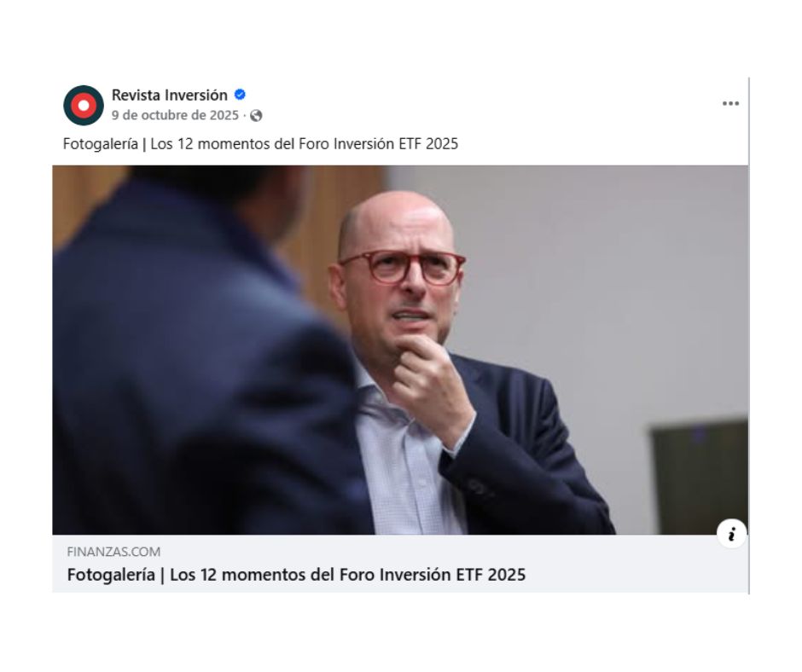Click the red ring inside the profile logo
Viewport: 802px width, 672px height.
[84, 106]
